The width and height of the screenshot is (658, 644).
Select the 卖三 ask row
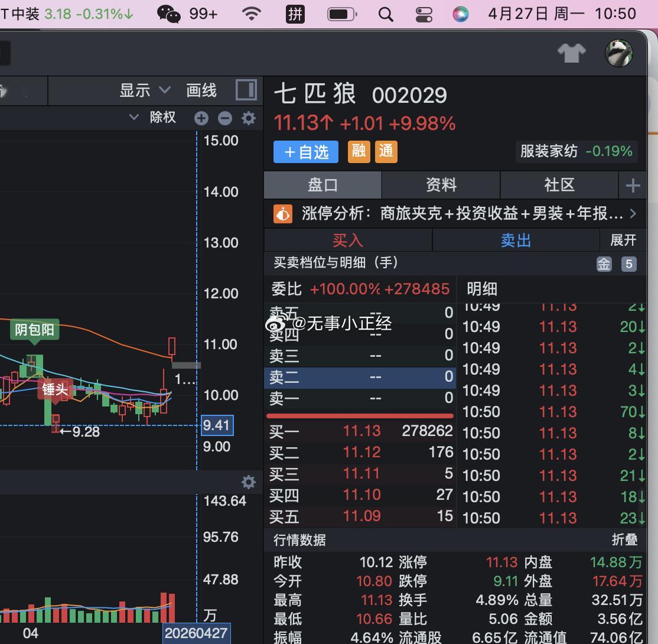[x=360, y=356]
